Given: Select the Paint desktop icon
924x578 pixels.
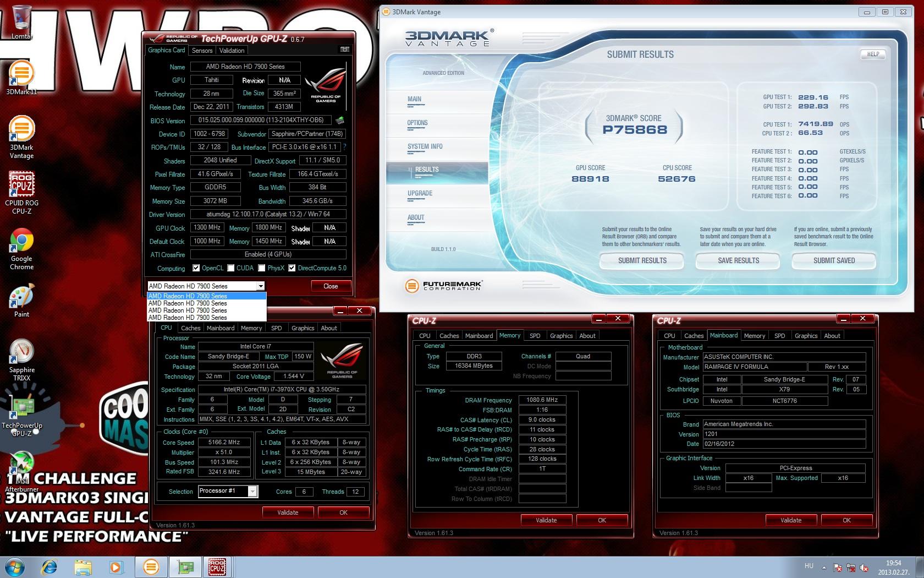Looking at the screenshot, I should coord(21,301).
